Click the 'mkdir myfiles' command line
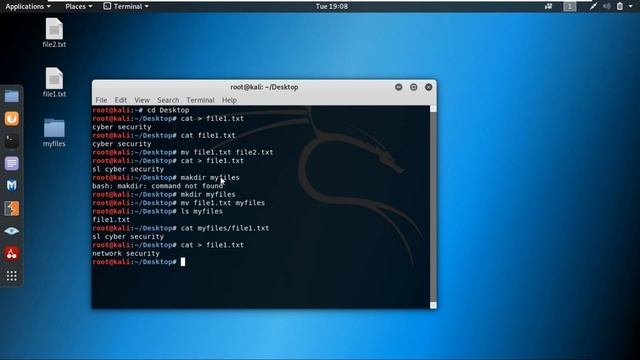Screen dimensions: 640x360 point(208,195)
